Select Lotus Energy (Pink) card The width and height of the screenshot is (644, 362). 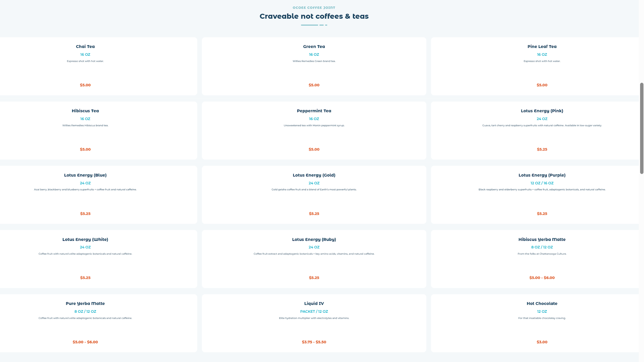coord(542,130)
